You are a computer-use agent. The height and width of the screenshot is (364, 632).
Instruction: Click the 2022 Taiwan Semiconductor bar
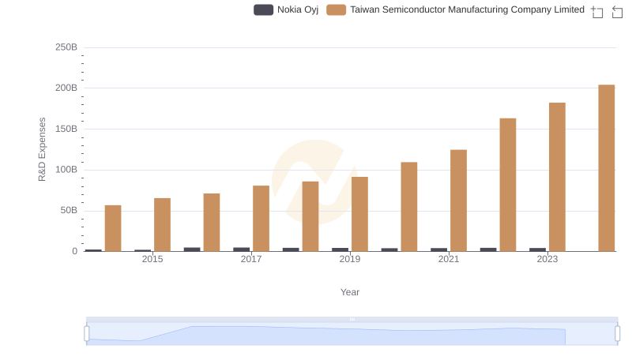(x=508, y=185)
